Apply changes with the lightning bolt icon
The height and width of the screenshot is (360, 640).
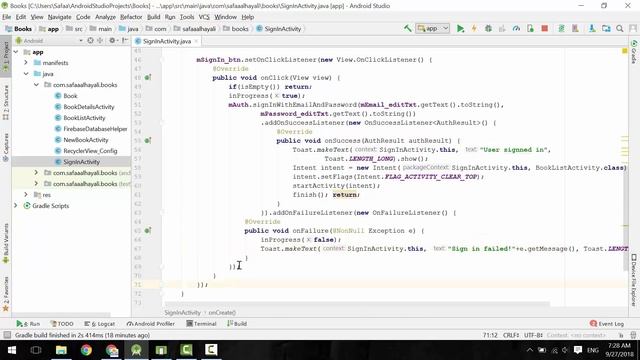tap(474, 29)
